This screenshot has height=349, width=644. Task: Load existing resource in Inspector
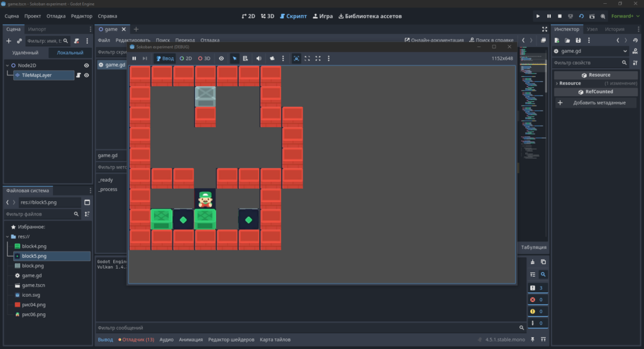pos(567,40)
